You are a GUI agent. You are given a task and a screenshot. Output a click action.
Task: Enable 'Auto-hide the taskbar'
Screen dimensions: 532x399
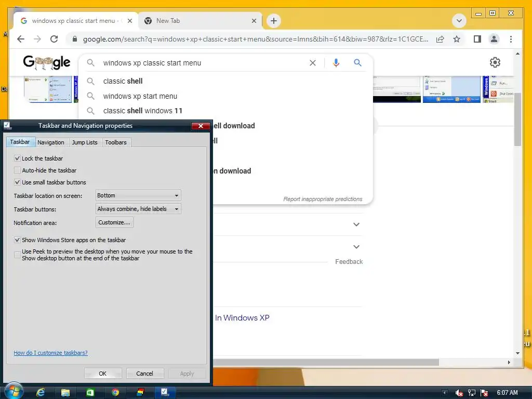[x=17, y=170]
